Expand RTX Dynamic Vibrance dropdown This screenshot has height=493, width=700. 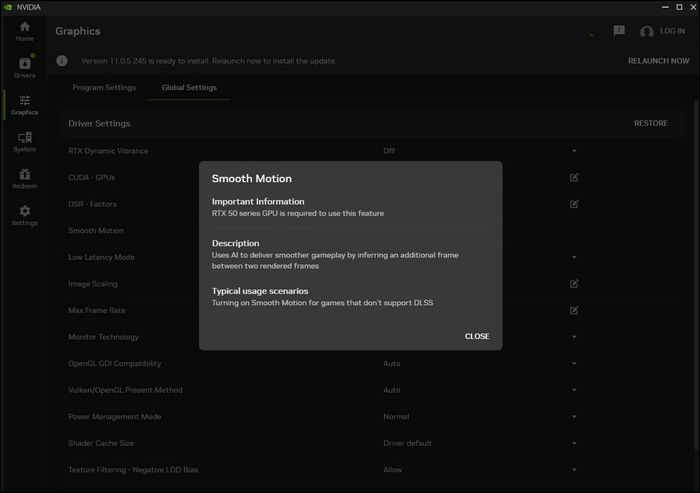click(x=574, y=151)
